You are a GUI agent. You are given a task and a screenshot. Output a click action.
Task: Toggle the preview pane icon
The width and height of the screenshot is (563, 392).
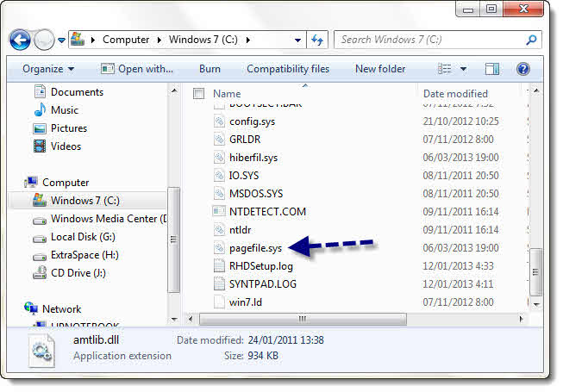click(x=492, y=69)
